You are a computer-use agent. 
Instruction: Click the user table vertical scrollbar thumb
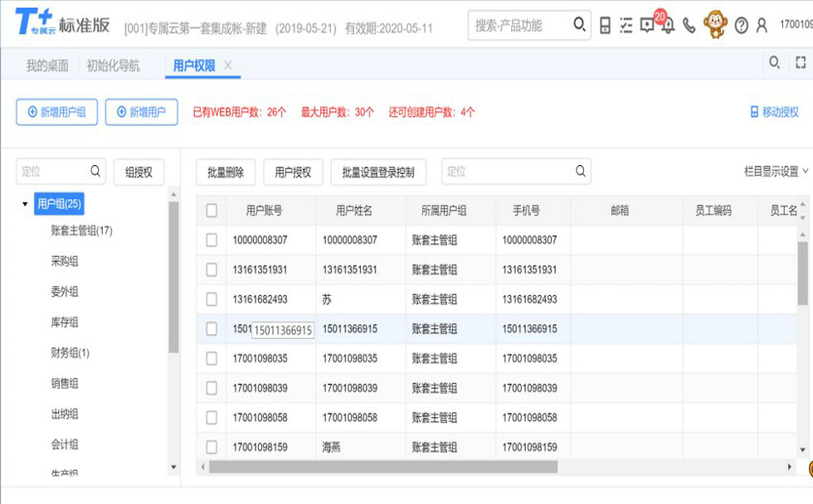(x=803, y=274)
